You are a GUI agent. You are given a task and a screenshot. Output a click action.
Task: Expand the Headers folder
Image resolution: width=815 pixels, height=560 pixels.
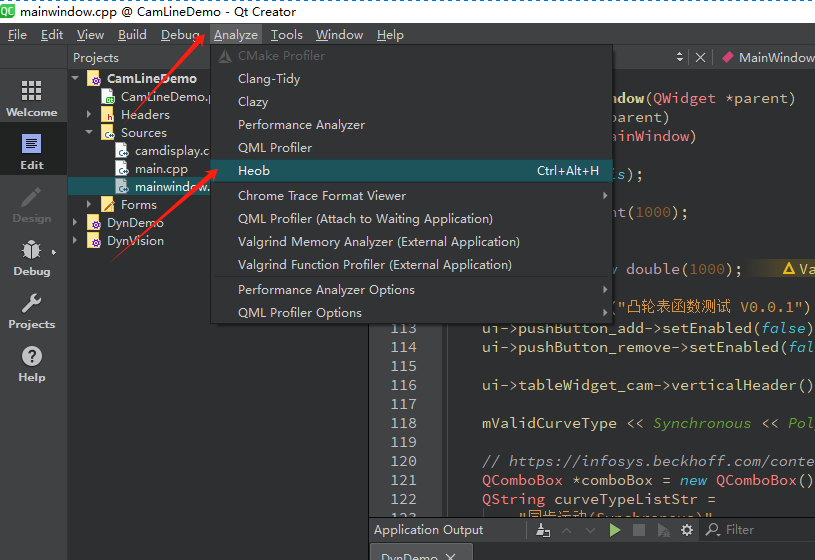point(89,114)
